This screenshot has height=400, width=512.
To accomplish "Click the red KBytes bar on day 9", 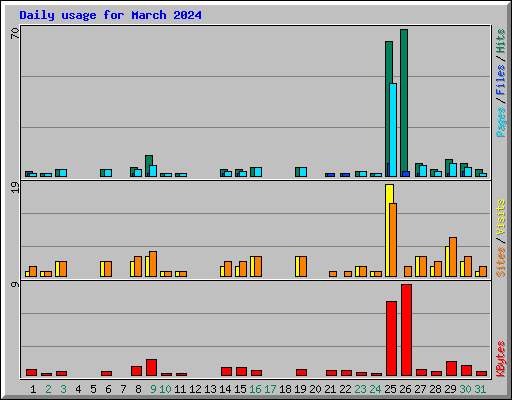I will (x=151, y=368).
